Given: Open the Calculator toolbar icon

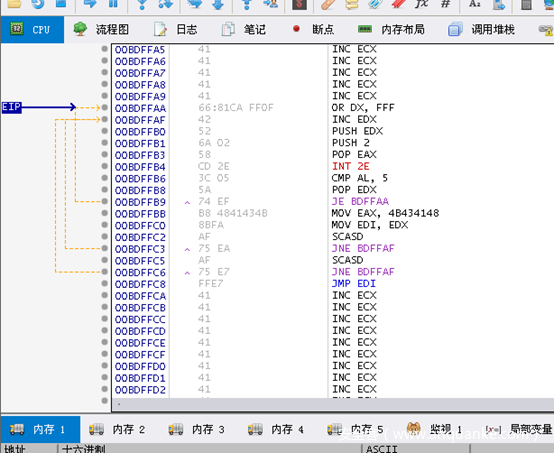Looking at the screenshot, I should tap(526, 4).
